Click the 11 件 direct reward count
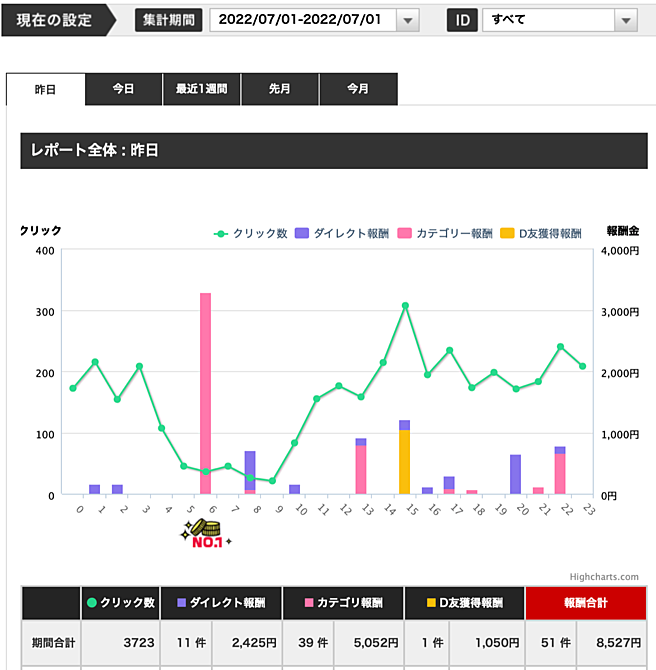Image resolution: width=656 pixels, height=670 pixels. [191, 643]
